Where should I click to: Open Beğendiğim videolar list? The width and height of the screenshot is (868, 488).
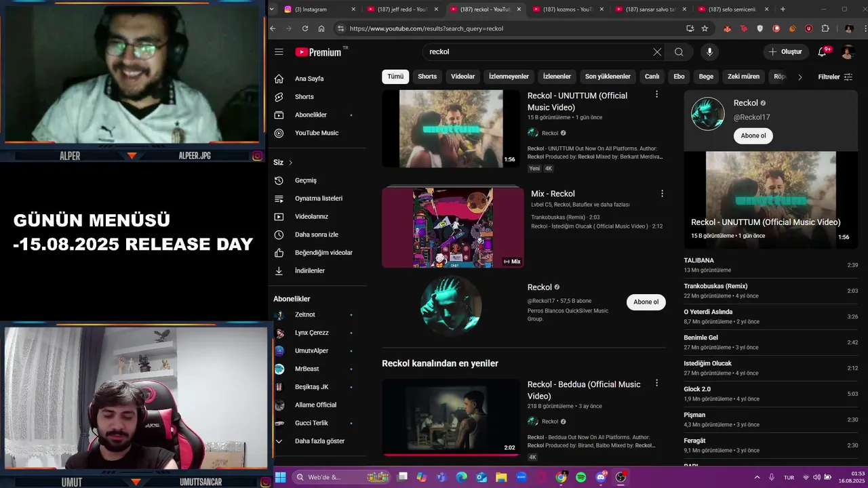[x=323, y=253]
